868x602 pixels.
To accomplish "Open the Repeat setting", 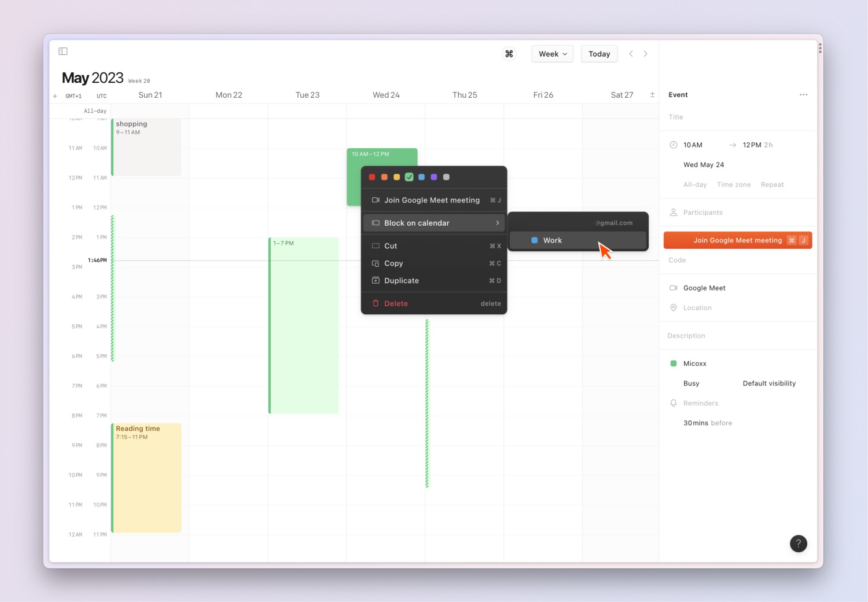I will click(x=773, y=185).
